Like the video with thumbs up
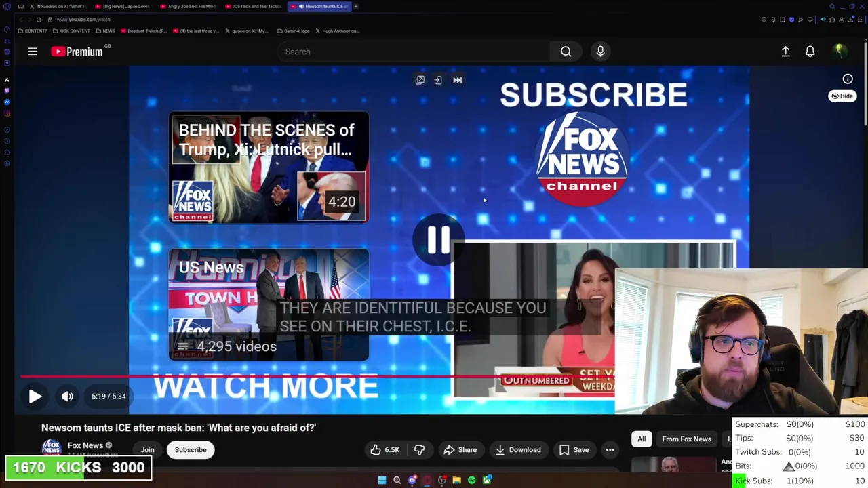 [x=384, y=450]
